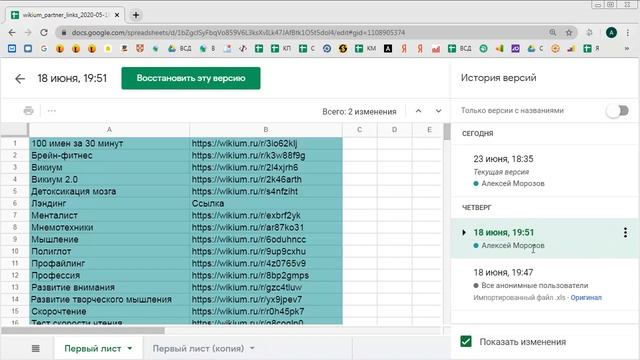The image size is (640, 360).
Task: Click cell Полиглот
Action: point(109,251)
